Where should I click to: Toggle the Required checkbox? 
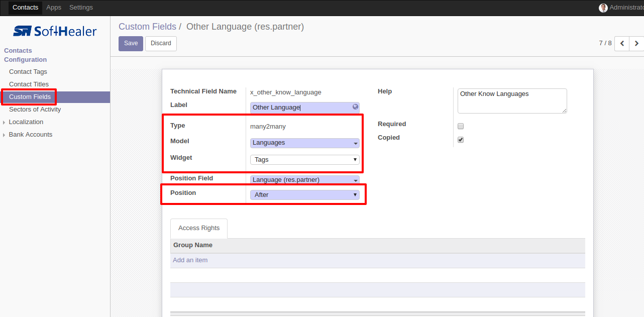click(461, 126)
